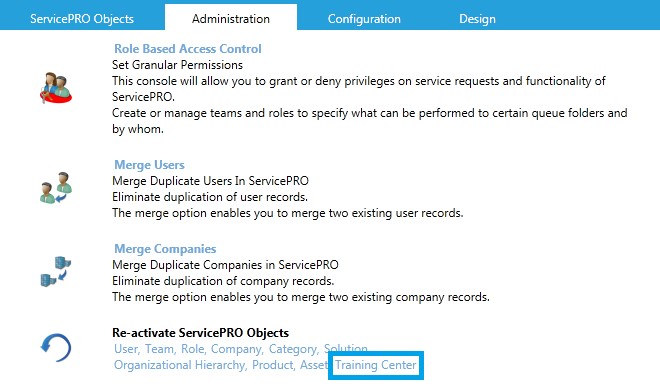660x388 pixels.
Task: Open the Configuration tab
Action: pyautogui.click(x=364, y=19)
